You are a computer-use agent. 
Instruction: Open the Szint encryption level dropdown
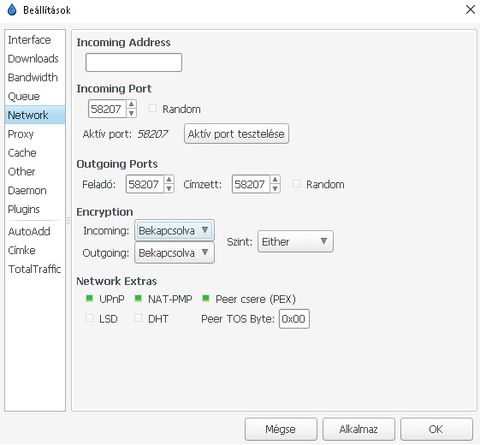pyautogui.click(x=295, y=241)
